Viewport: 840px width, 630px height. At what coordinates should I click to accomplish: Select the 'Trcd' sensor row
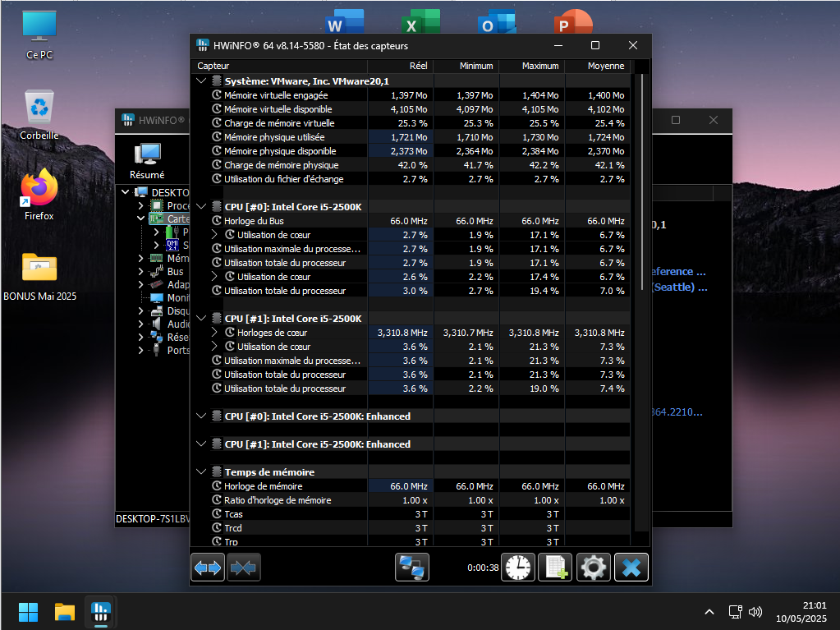(411, 527)
